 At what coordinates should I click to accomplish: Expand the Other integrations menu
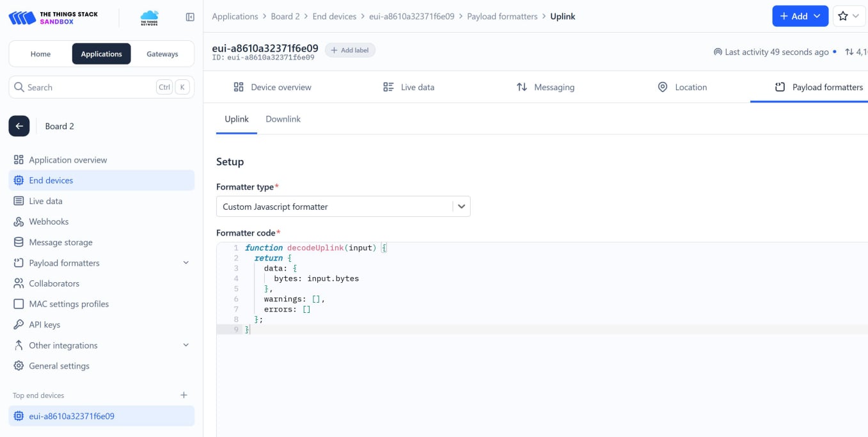(x=185, y=345)
